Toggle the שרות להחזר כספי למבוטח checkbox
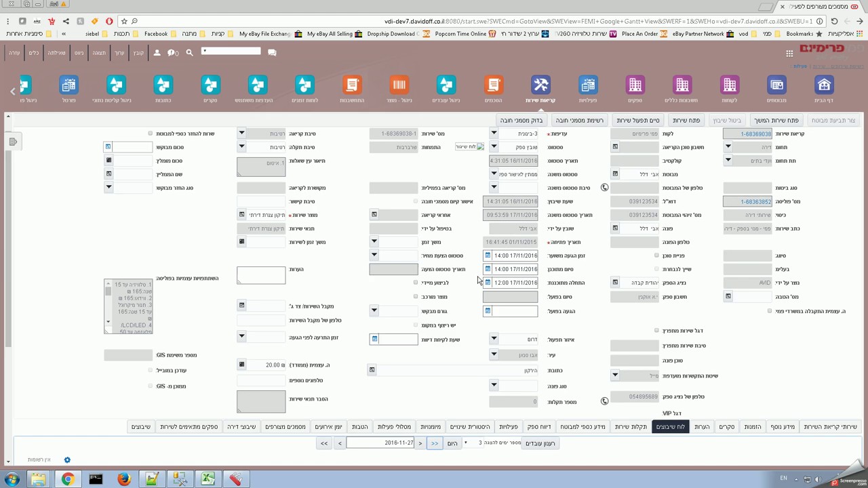 (x=150, y=134)
